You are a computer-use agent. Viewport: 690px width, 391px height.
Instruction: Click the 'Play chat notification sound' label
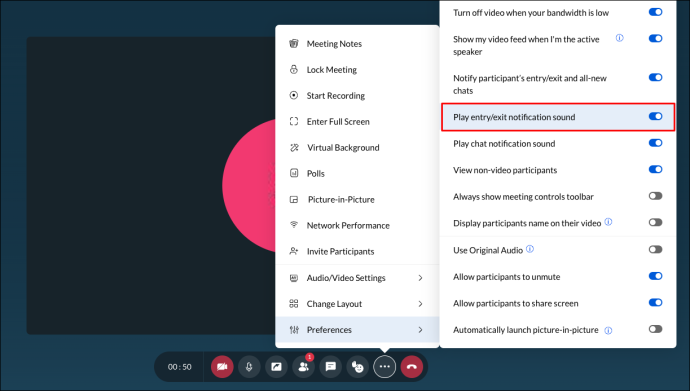[504, 143]
